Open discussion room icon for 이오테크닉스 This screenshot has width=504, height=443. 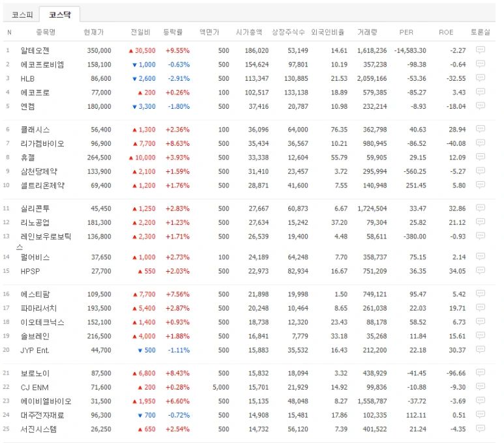tap(481, 322)
